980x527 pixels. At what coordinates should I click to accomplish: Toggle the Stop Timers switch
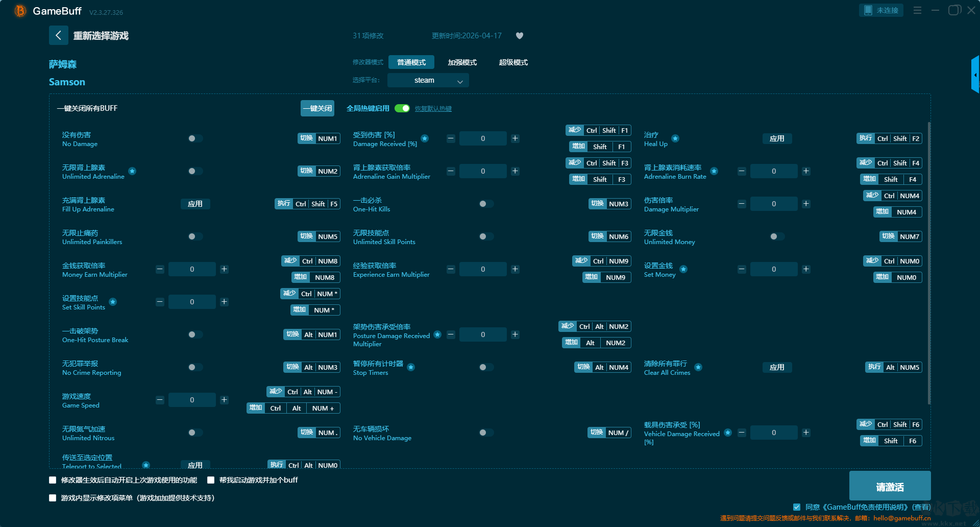point(486,367)
